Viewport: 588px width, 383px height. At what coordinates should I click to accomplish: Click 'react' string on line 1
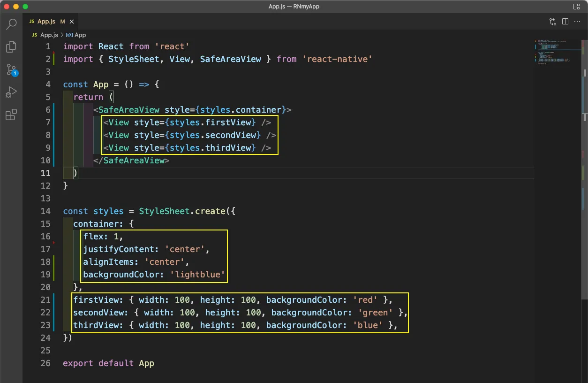coord(172,46)
